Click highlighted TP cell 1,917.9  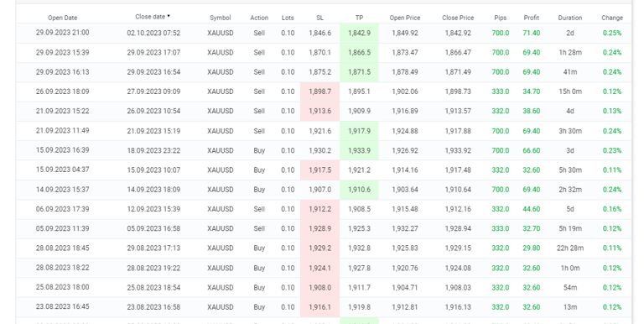click(360, 131)
